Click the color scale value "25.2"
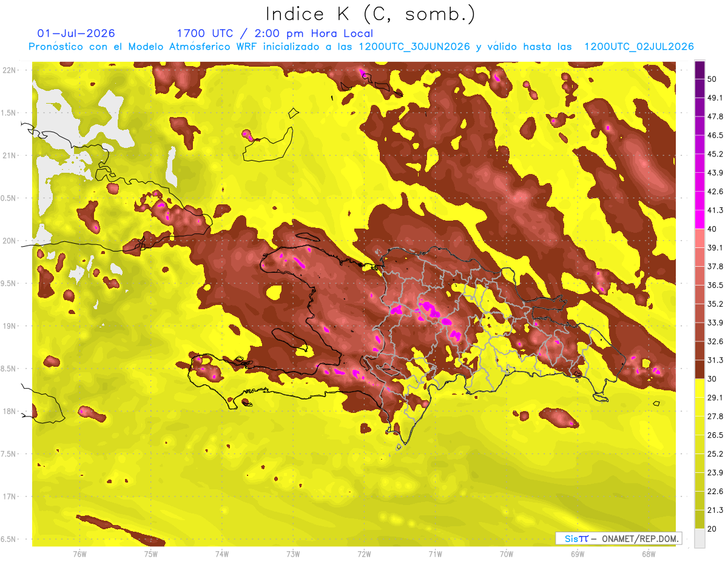Viewport: 728px width, 562px height. pyautogui.click(x=715, y=454)
